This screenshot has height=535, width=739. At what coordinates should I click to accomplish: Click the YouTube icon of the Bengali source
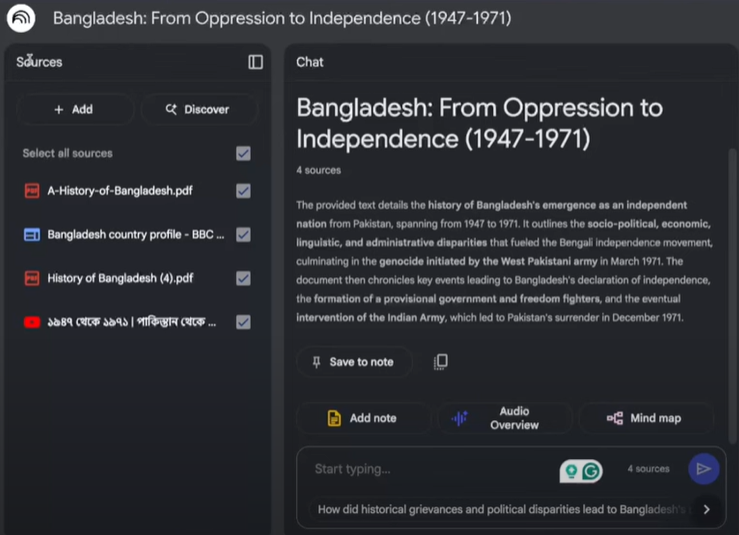click(32, 322)
